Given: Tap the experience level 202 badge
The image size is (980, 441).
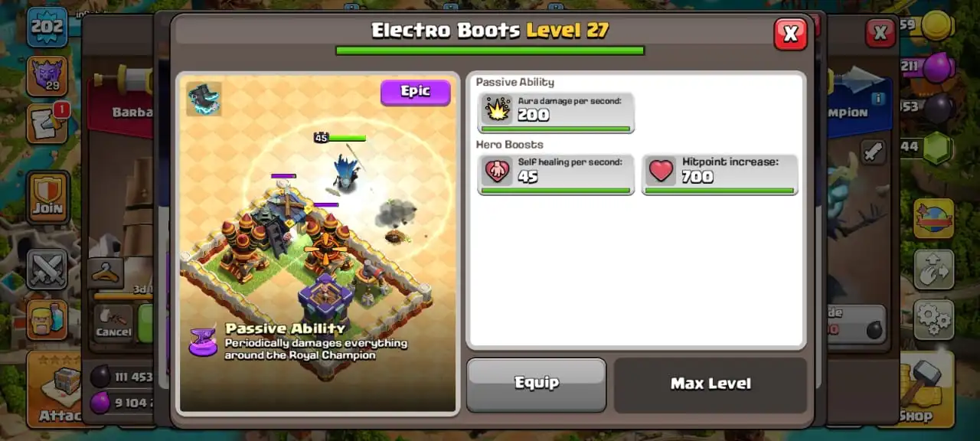Looking at the screenshot, I should click(47, 27).
